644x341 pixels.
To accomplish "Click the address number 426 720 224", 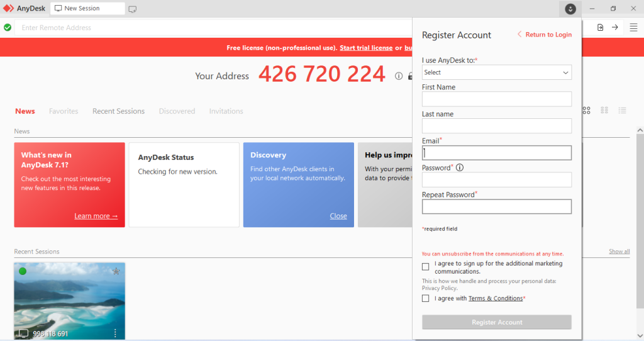I will click(x=321, y=74).
